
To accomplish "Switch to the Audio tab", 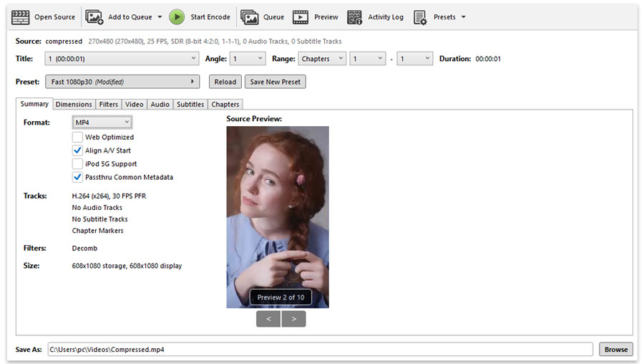I will click(x=160, y=104).
